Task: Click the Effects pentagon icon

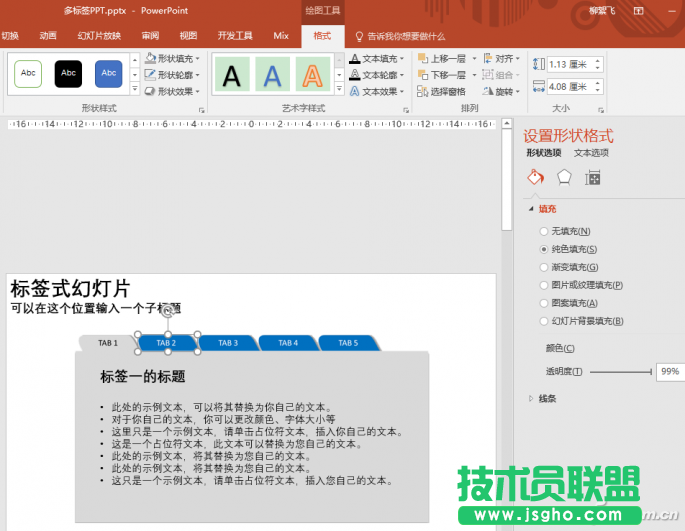Action: coord(564,177)
